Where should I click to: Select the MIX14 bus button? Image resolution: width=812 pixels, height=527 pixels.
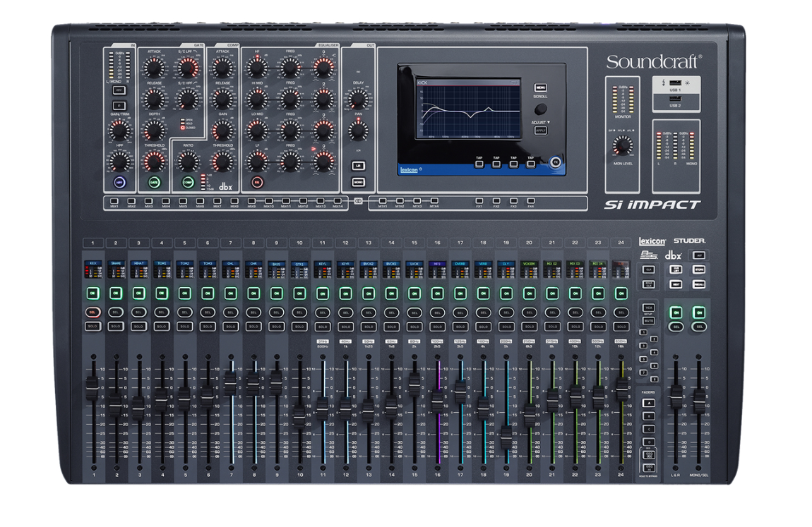pos(337,200)
